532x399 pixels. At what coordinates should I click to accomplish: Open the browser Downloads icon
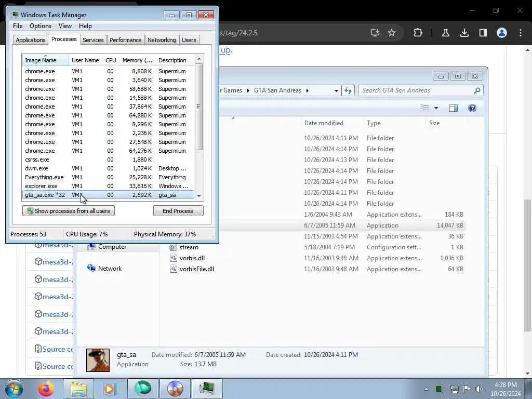pos(464,33)
